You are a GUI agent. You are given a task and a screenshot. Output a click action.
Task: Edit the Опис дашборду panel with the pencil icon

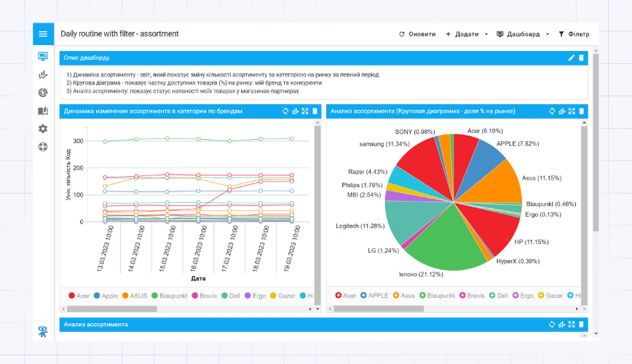pyautogui.click(x=572, y=58)
